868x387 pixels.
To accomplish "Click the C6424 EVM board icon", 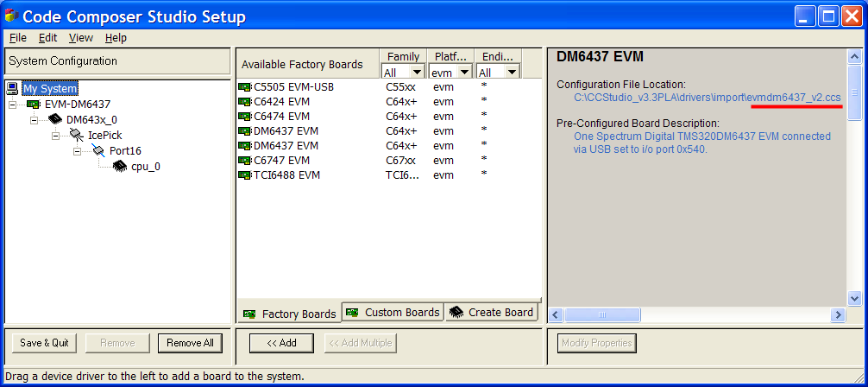I will 244,101.
